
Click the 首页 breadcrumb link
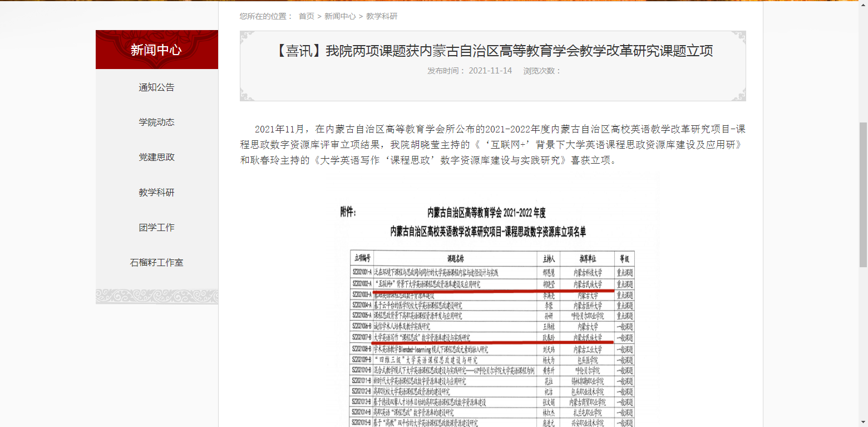[306, 16]
